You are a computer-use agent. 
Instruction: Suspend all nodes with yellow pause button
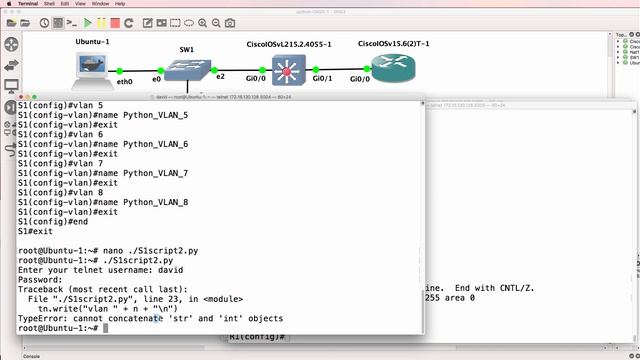101,23
